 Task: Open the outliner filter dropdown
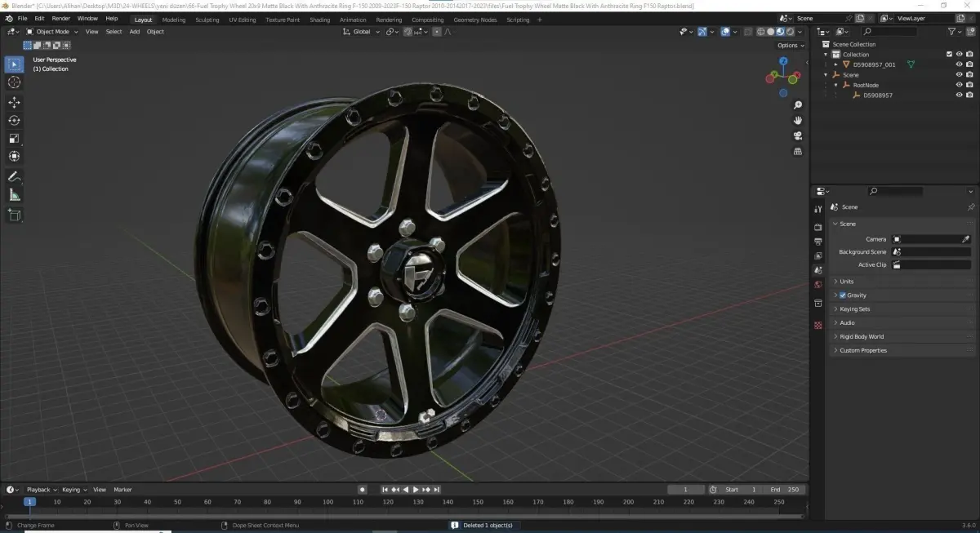tap(955, 31)
